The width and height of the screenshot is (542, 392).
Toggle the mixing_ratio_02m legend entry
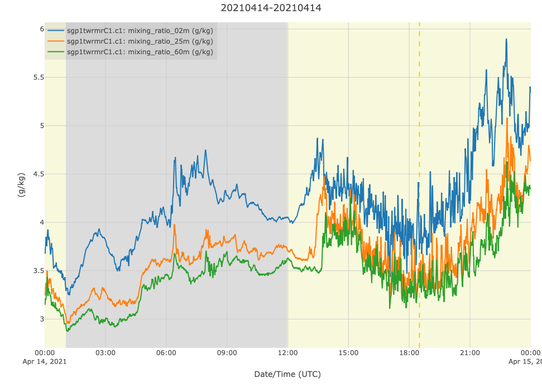(131, 30)
